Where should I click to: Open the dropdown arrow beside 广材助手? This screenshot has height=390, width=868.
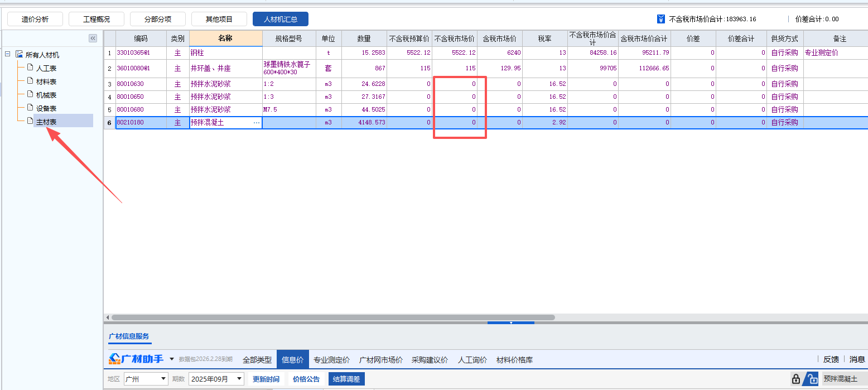pos(172,359)
